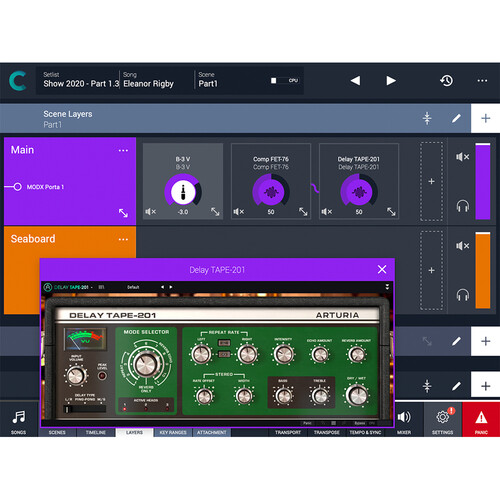Open the Seaboard layer three-dot menu
The image size is (500, 500).
[x=123, y=239]
